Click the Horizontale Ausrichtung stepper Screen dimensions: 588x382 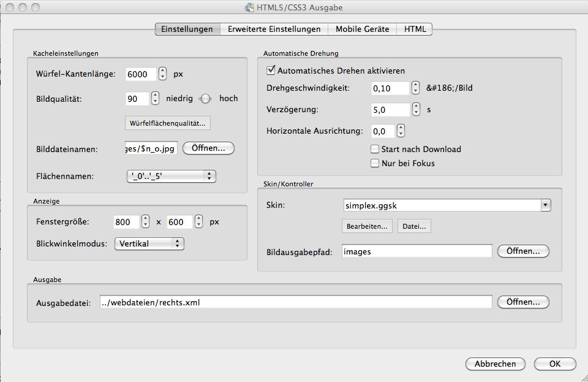click(401, 131)
